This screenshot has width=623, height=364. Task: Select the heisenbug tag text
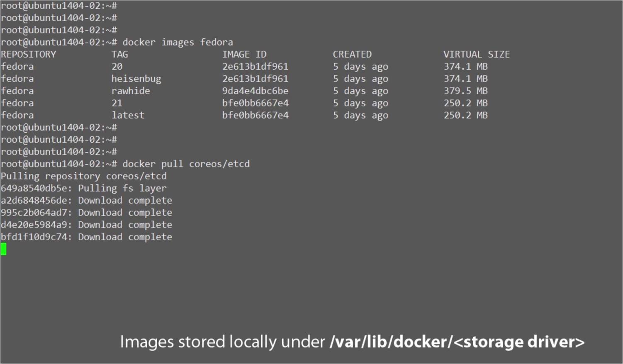click(x=136, y=79)
